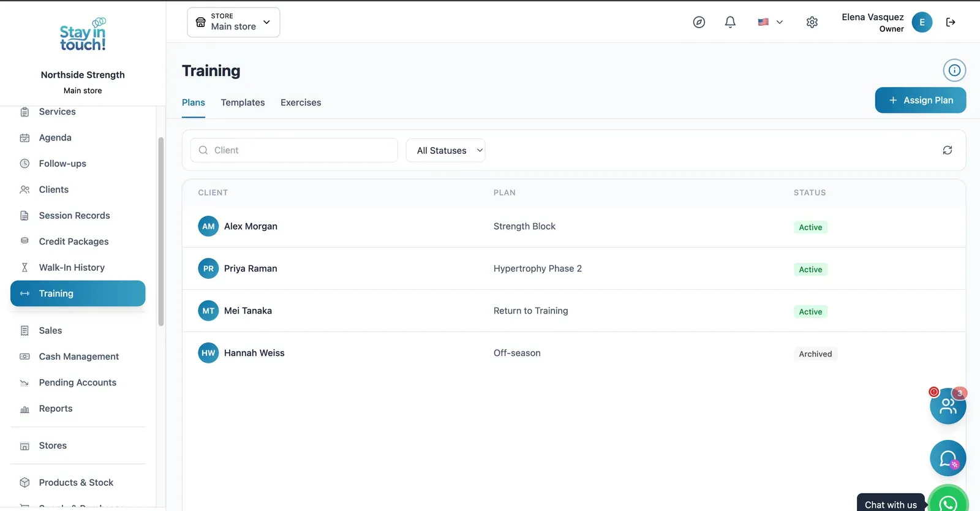Screen dimensions: 980x511
Task: Switch to the Templates tab
Action: click(x=243, y=102)
